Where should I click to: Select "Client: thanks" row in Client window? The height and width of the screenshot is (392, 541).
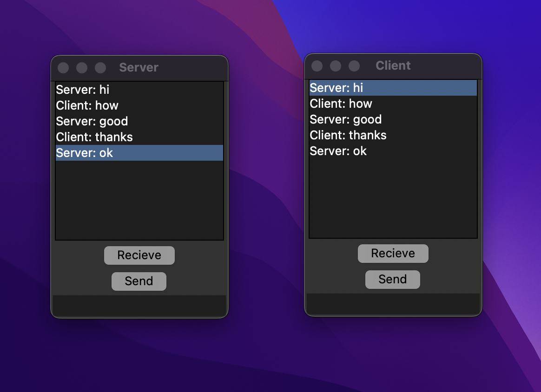(393, 135)
